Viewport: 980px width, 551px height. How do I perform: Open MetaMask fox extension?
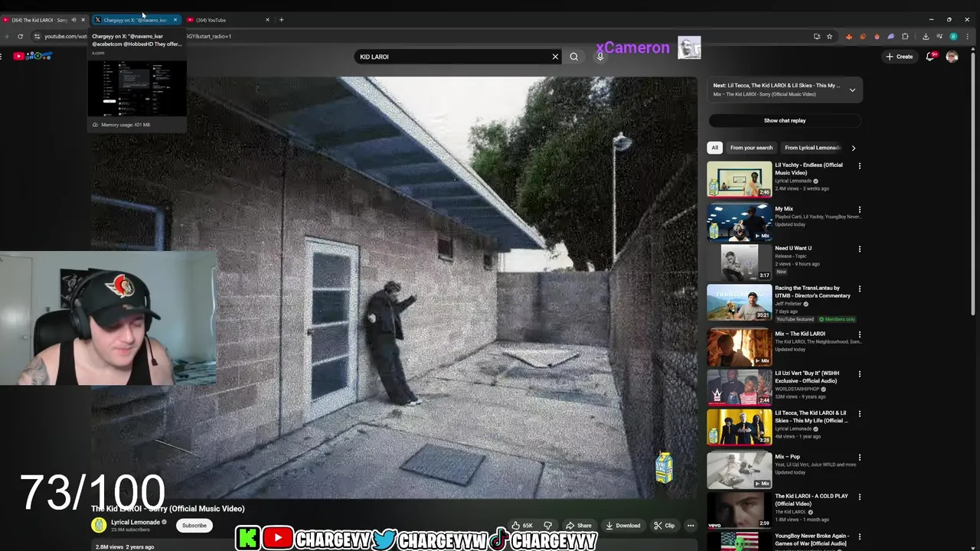click(x=848, y=36)
